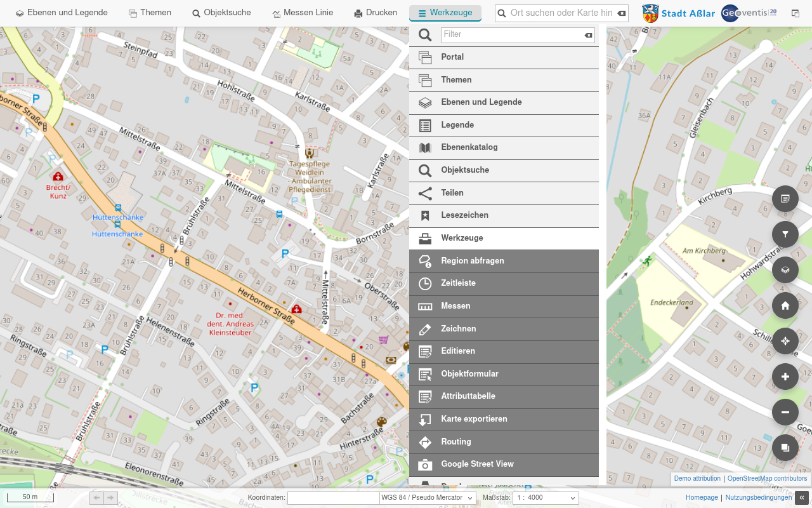Image resolution: width=812 pixels, height=508 pixels.
Task: Activate Messen Linie tool
Action: click(x=303, y=13)
